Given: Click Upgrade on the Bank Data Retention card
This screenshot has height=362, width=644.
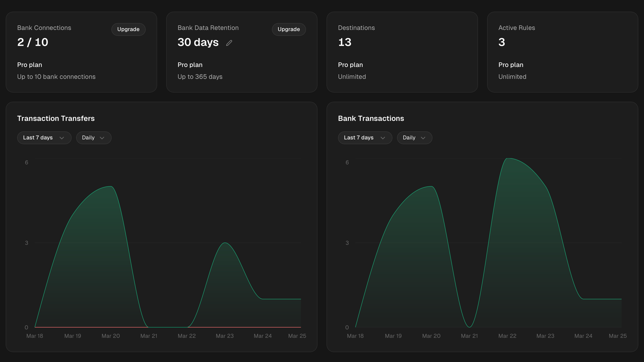Looking at the screenshot, I should pyautogui.click(x=289, y=29).
